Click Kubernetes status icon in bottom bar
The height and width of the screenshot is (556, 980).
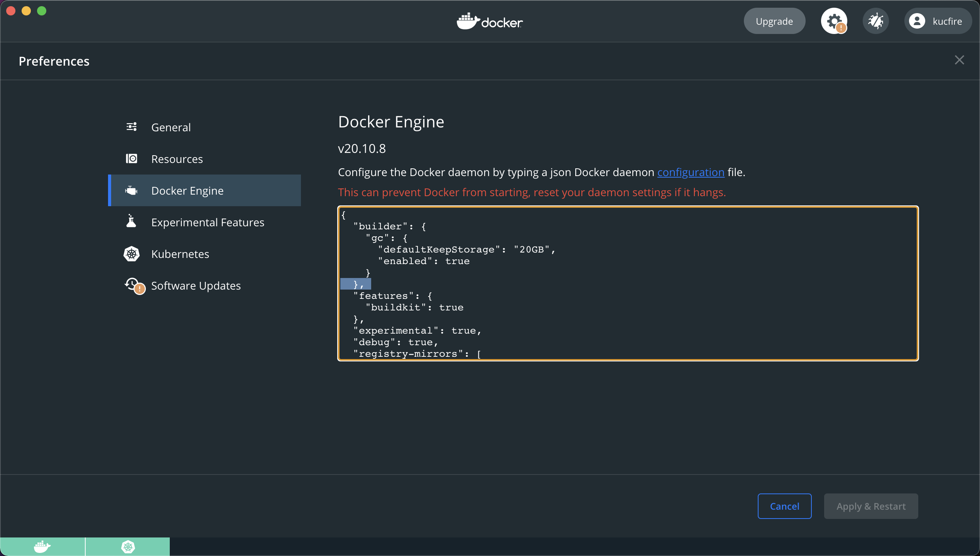click(x=128, y=546)
